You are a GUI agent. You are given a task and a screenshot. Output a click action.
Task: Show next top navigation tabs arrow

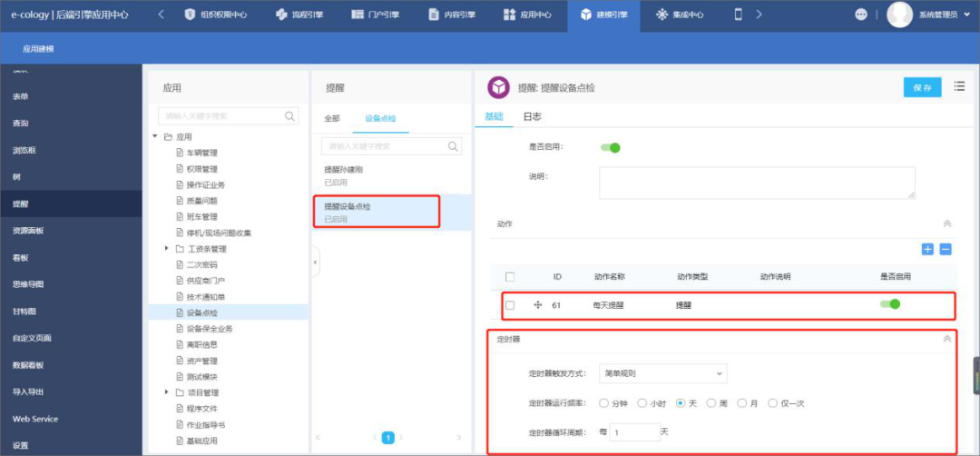tap(759, 15)
